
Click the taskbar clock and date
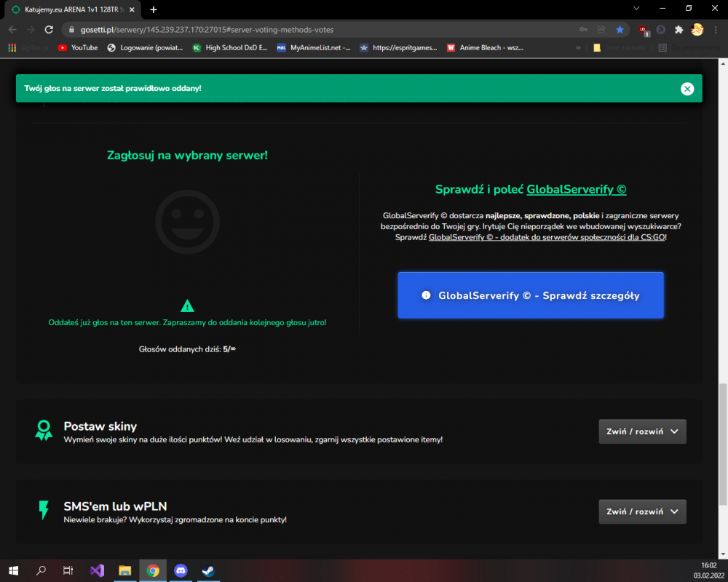(708, 570)
